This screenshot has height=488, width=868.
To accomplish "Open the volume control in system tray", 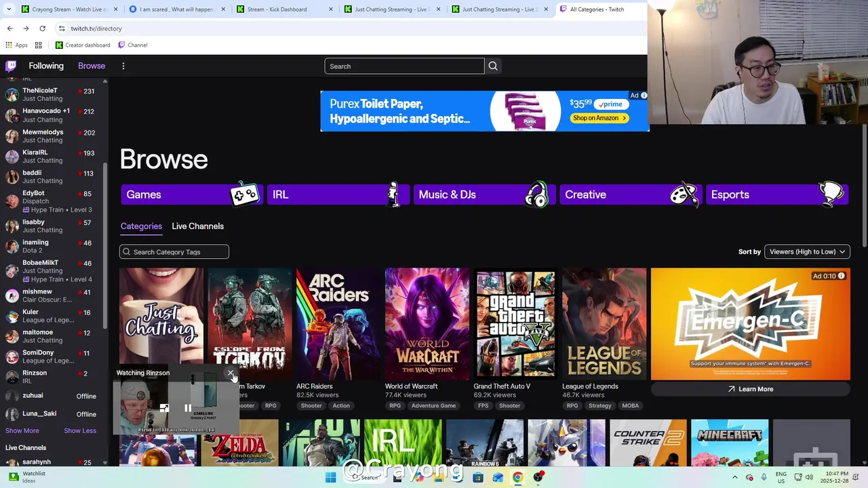I will tap(809, 477).
